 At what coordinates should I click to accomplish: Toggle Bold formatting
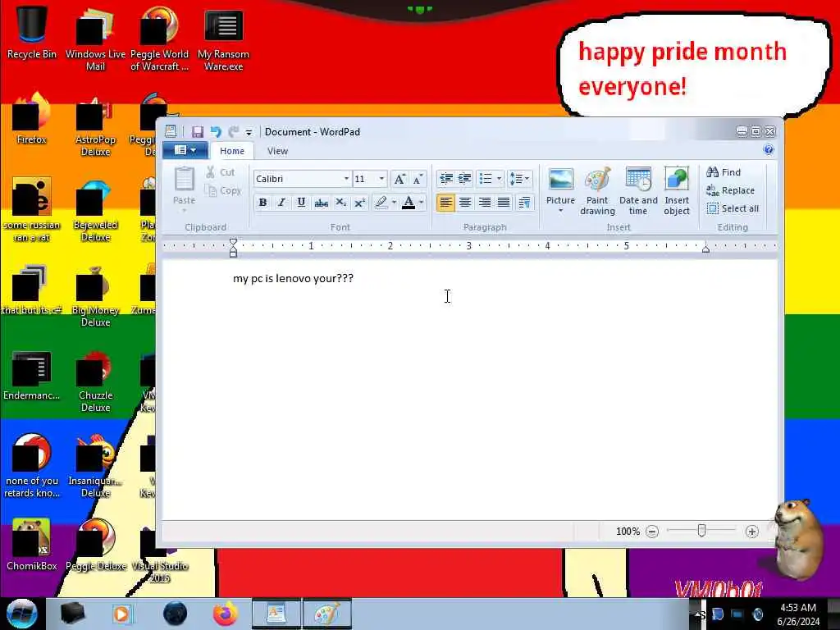(262, 203)
